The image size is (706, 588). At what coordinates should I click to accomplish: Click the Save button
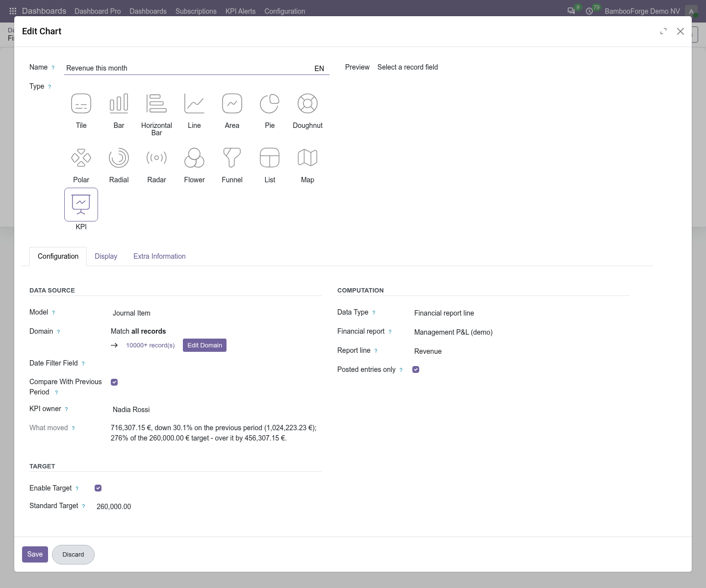tap(35, 554)
